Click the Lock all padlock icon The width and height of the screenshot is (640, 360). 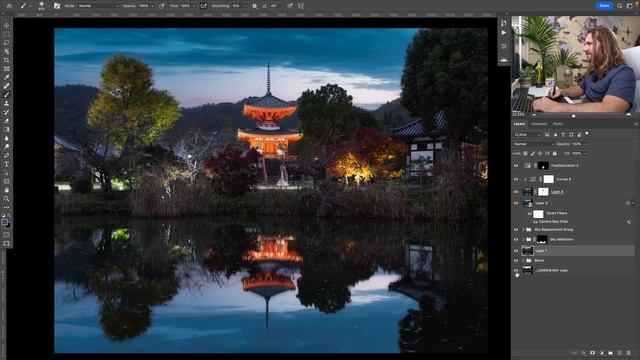tap(554, 153)
